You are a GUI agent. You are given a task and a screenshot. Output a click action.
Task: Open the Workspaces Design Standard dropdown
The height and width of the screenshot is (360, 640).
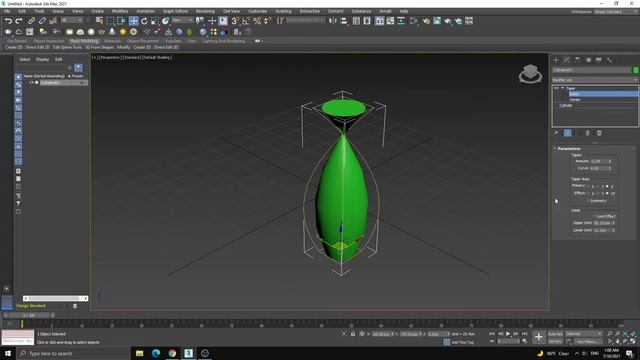[x=616, y=12]
